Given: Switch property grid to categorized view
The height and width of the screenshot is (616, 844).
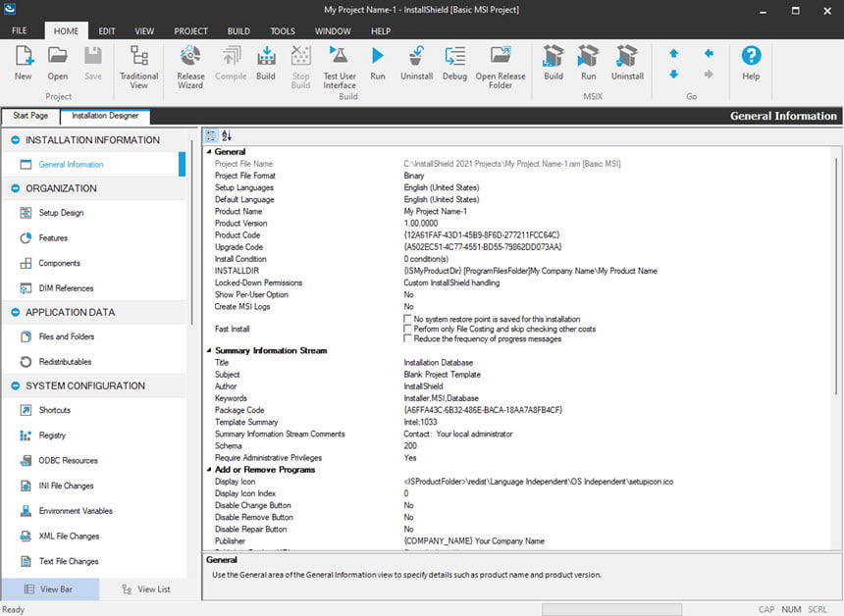Looking at the screenshot, I should pyautogui.click(x=212, y=136).
